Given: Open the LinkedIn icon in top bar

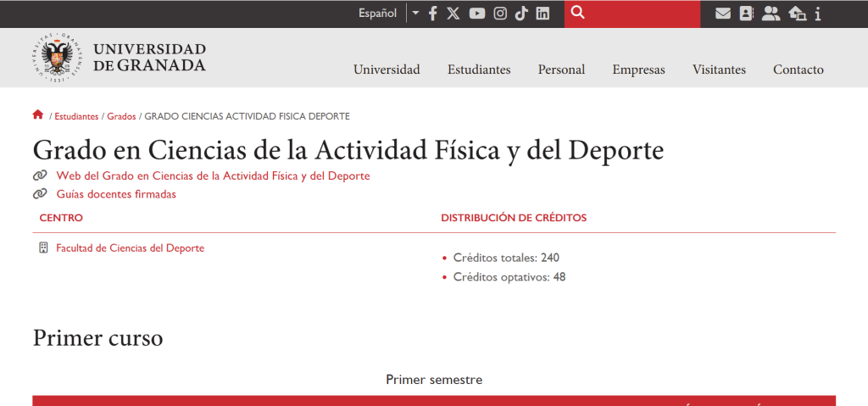Looking at the screenshot, I should [x=543, y=14].
